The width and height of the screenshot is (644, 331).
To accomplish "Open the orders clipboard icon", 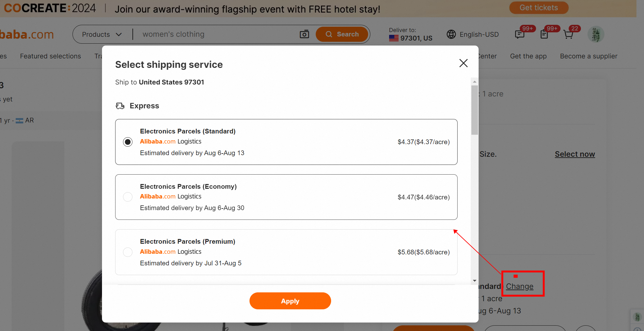I will pyautogui.click(x=544, y=34).
